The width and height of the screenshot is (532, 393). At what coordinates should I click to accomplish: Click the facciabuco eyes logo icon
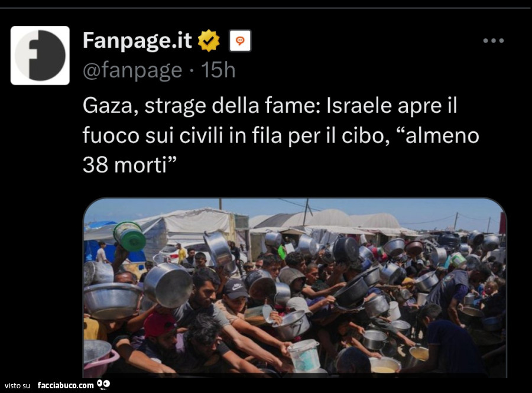coord(103,384)
